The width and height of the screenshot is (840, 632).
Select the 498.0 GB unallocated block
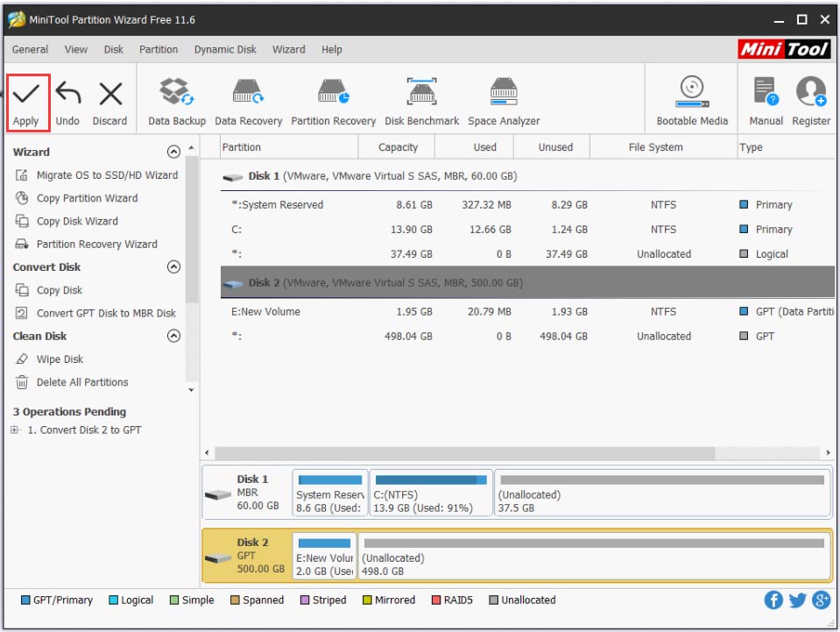point(594,557)
